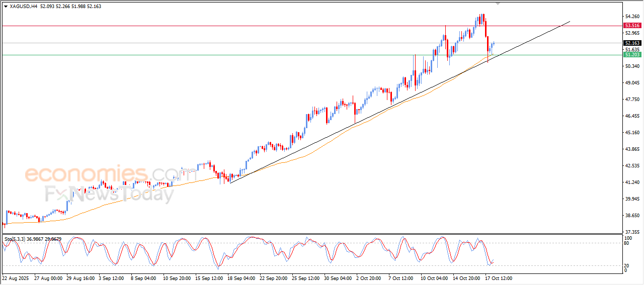This screenshot has width=644, height=285.
Task: Click the FxNewsToday watermark logo
Action: (109, 194)
